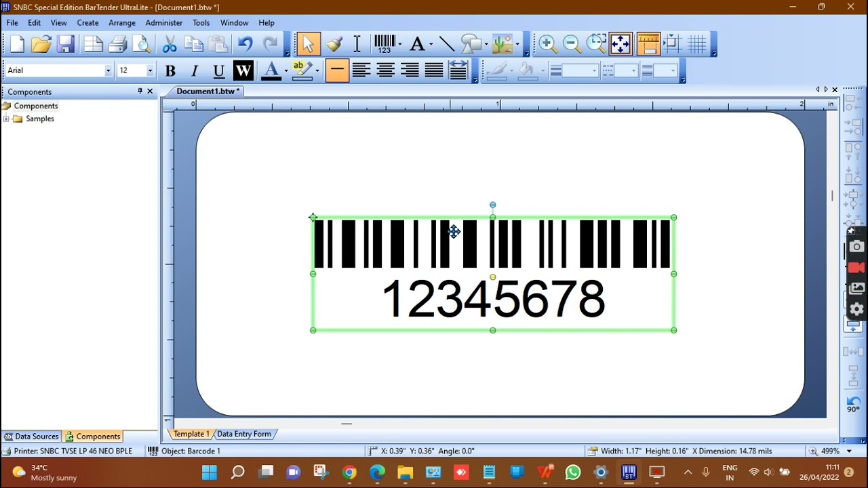Zoom in with the plus magnifier

click(x=548, y=45)
